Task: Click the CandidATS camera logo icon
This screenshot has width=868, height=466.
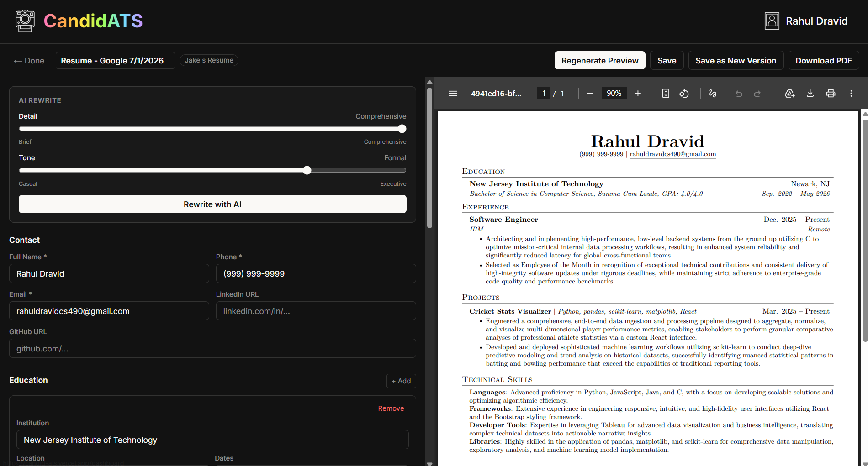Action: [25, 21]
